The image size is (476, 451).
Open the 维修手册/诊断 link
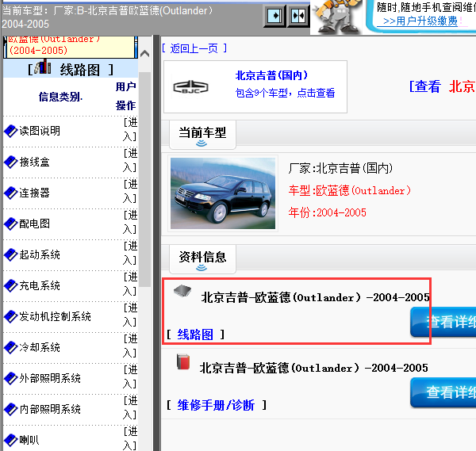[216, 405]
